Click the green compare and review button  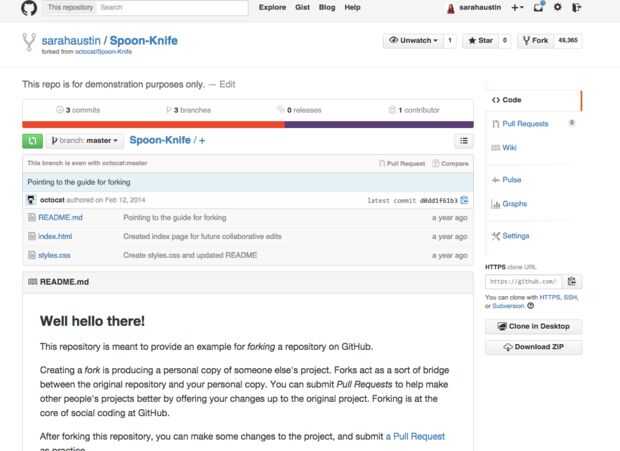pos(32,141)
